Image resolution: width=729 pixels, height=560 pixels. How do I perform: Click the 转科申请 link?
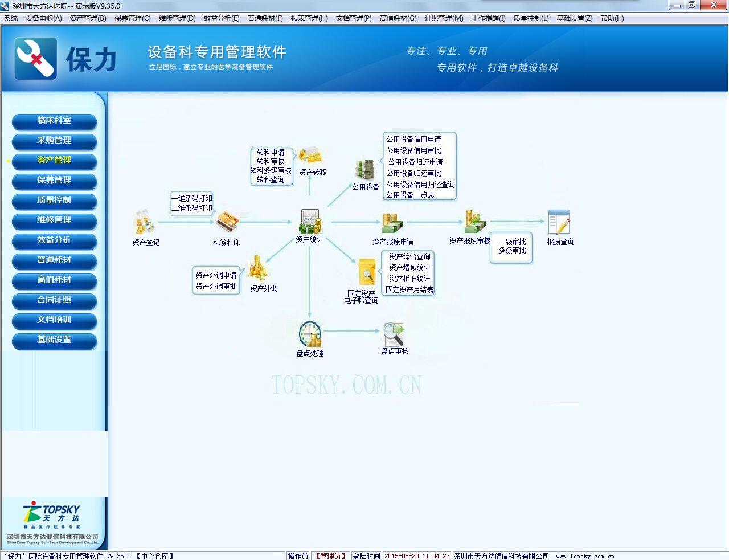[271, 152]
